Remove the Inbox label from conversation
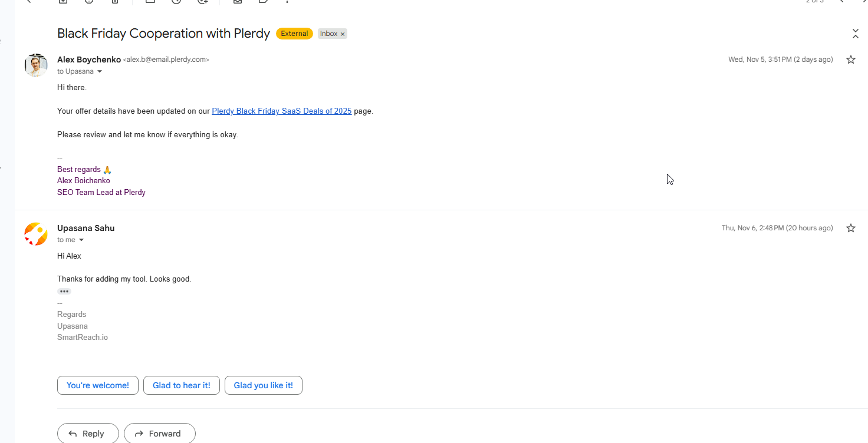 coord(343,34)
